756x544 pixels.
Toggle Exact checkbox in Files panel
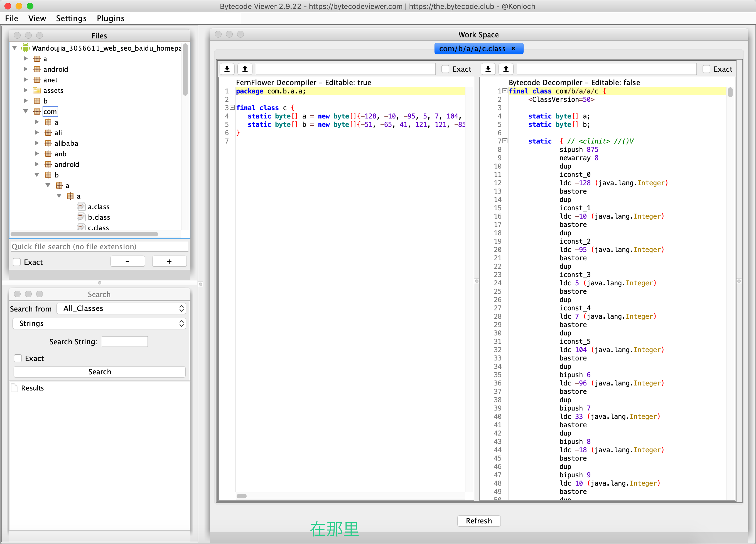coord(17,262)
